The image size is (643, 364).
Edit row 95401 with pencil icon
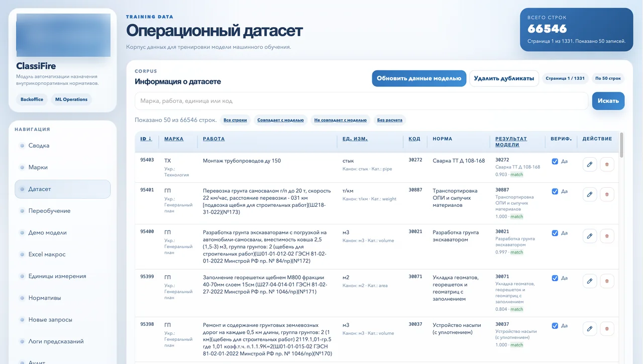590,194
